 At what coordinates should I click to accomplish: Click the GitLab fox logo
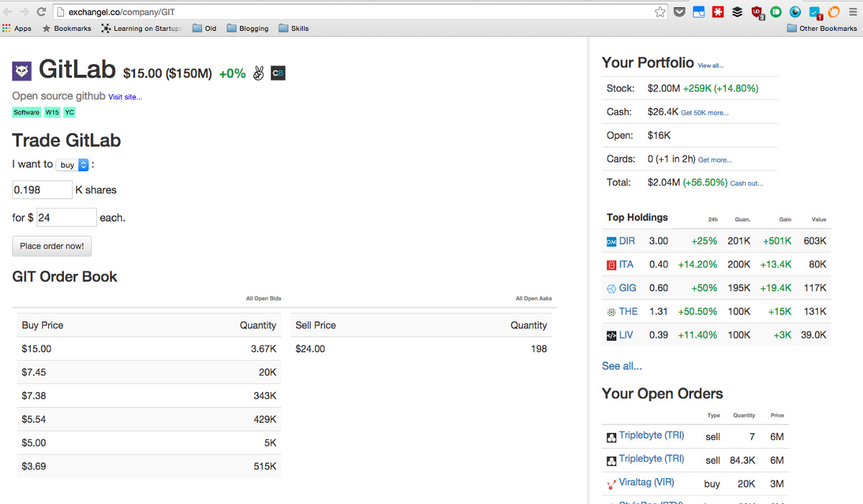[22, 71]
